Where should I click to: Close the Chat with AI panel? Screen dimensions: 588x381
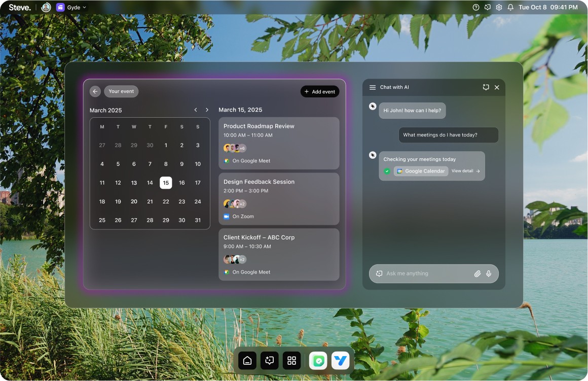(x=497, y=87)
